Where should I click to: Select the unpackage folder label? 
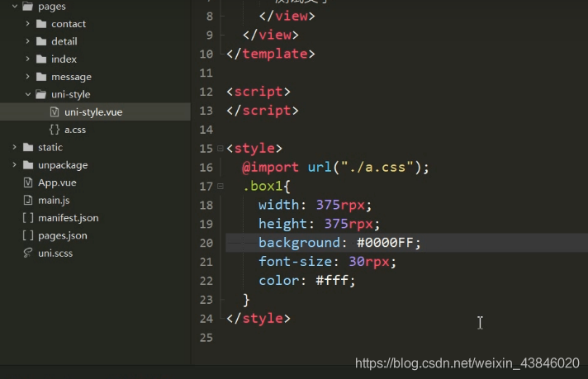pos(63,165)
